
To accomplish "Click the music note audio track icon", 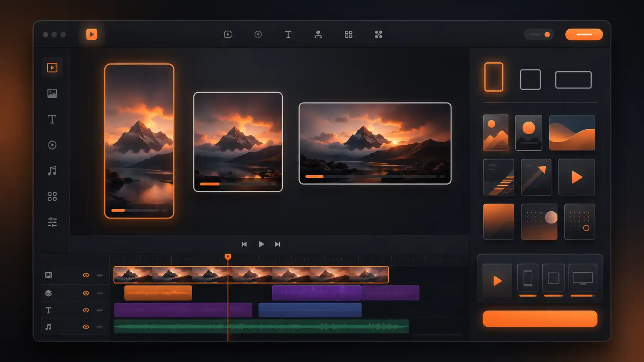I will pyautogui.click(x=49, y=327).
